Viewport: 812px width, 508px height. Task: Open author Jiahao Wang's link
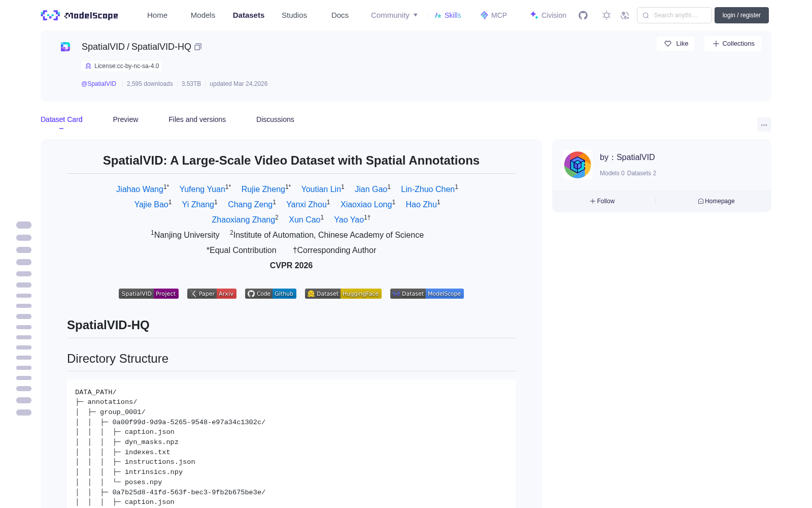[140, 189]
